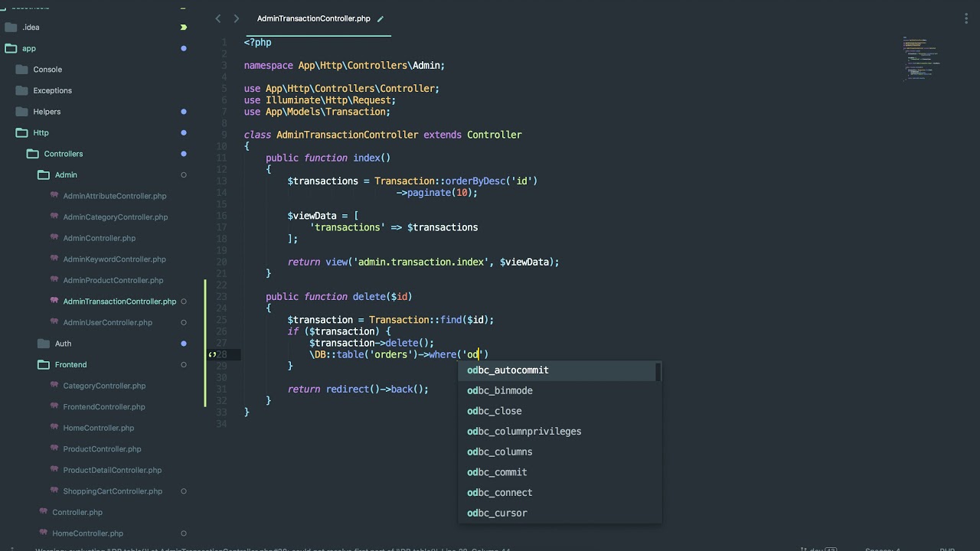Choose odbc_commit from the autocomplete list
The height and width of the screenshot is (551, 980).
560,472
